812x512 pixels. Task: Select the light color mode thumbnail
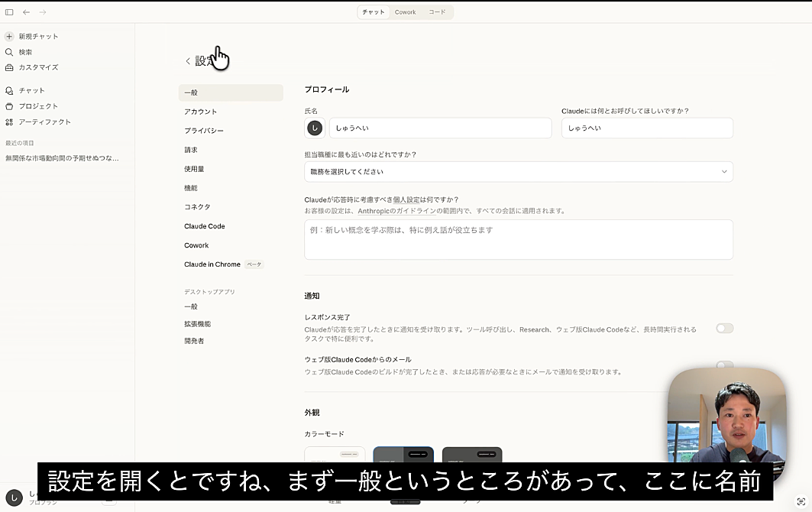[x=335, y=455]
